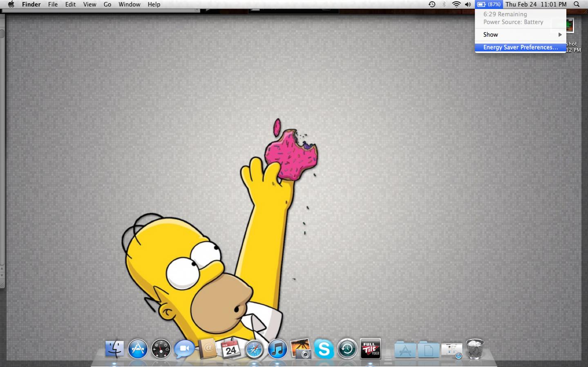Select the screenshot file thumbnail on desktop
The height and width of the screenshot is (367, 588).
tap(570, 25)
